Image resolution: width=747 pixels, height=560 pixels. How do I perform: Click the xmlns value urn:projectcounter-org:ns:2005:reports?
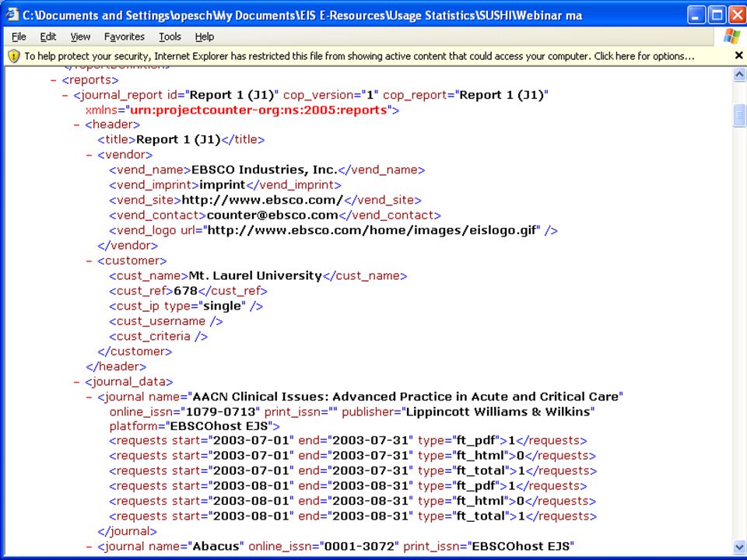tap(258, 110)
